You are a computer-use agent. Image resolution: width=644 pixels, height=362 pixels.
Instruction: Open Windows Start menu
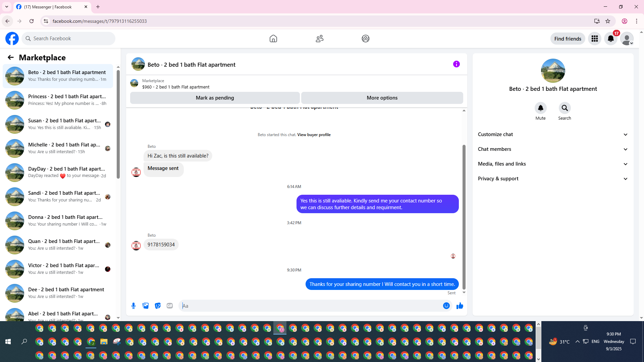[8, 342]
